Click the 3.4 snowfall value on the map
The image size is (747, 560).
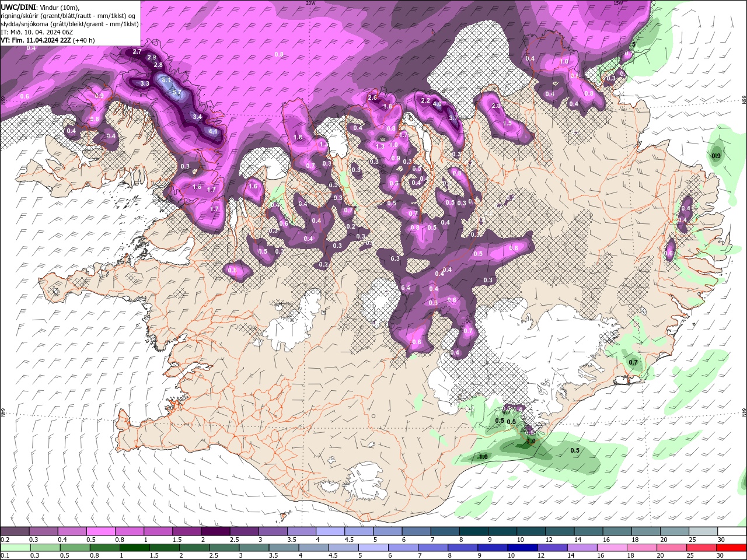click(x=197, y=117)
